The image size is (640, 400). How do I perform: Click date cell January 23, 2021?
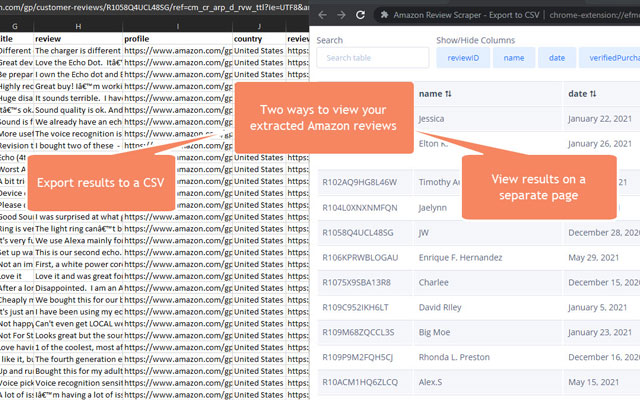coord(600,332)
